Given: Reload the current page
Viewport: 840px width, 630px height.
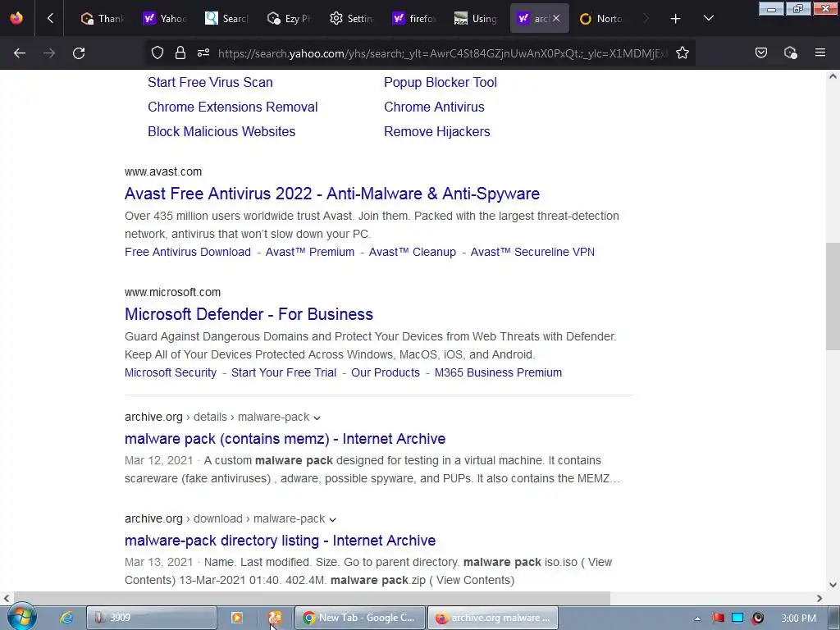Looking at the screenshot, I should click(79, 53).
